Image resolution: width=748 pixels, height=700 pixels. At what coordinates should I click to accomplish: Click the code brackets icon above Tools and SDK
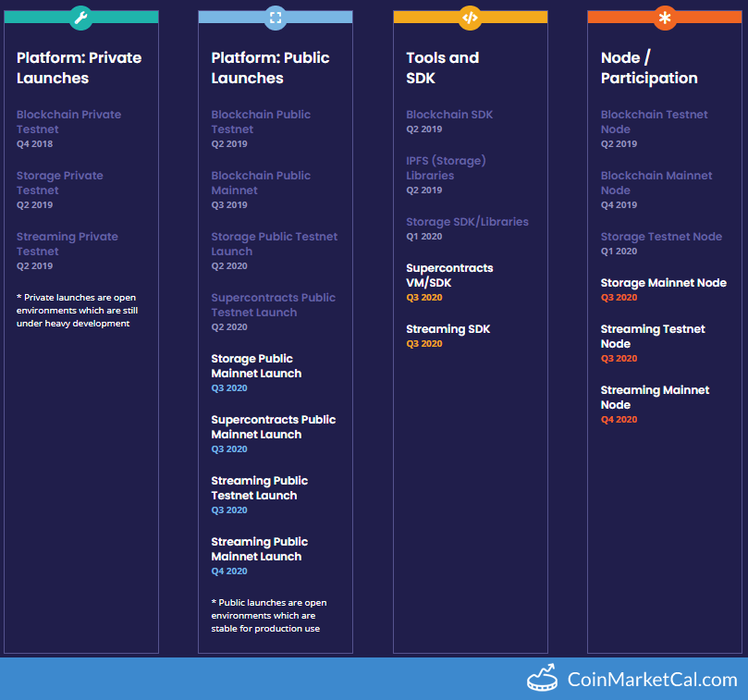point(470,18)
